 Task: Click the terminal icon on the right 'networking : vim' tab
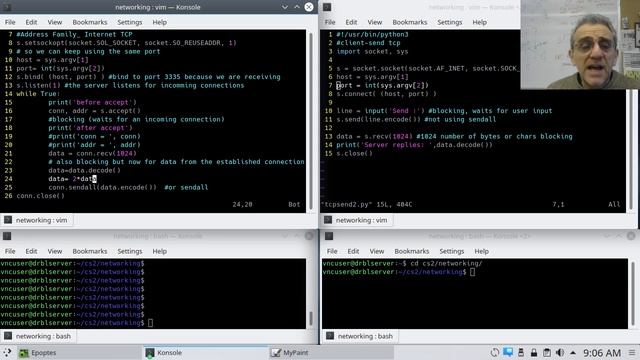coord(328,220)
